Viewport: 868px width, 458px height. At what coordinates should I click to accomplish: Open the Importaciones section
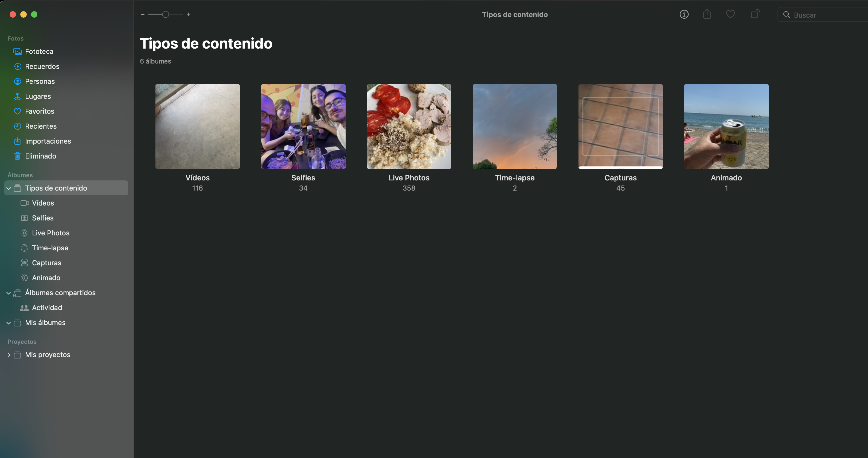tap(48, 141)
